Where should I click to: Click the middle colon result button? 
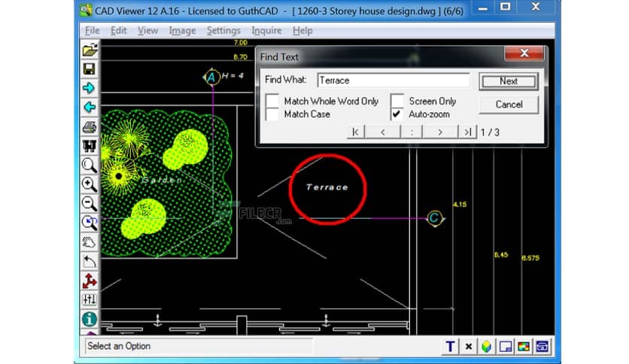point(412,132)
